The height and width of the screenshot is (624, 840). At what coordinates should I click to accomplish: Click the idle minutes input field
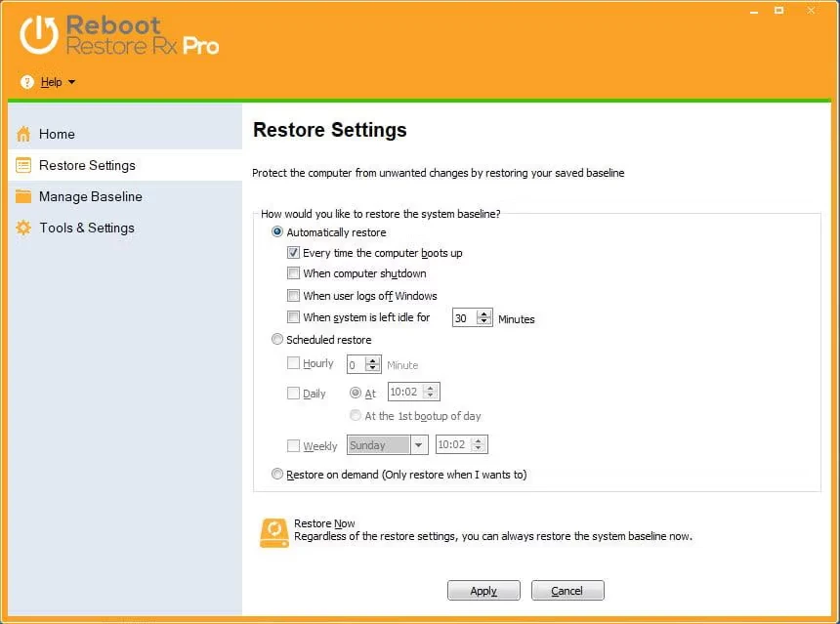click(x=465, y=317)
